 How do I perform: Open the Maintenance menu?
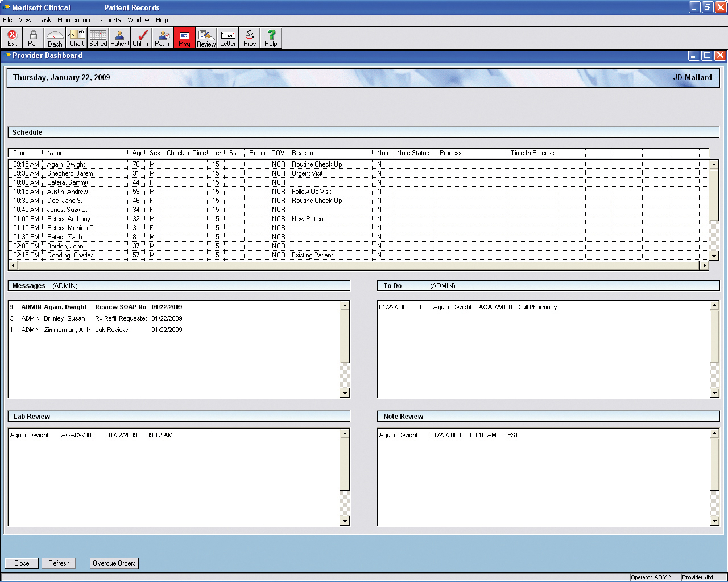coord(75,20)
